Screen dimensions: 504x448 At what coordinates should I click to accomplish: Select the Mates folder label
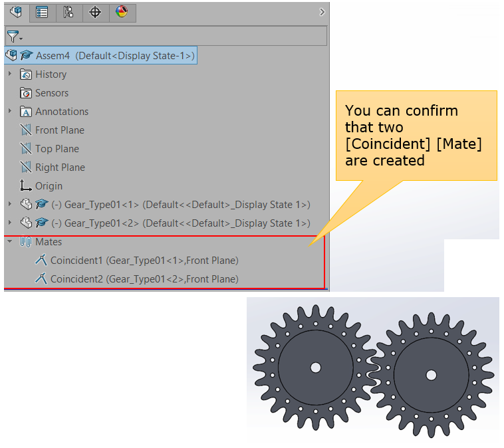[49, 242]
